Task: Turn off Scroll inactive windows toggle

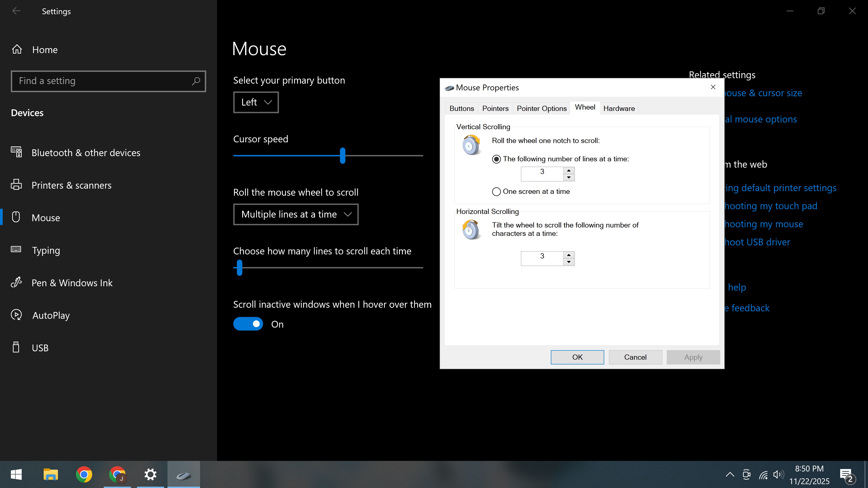Action: pyautogui.click(x=248, y=324)
